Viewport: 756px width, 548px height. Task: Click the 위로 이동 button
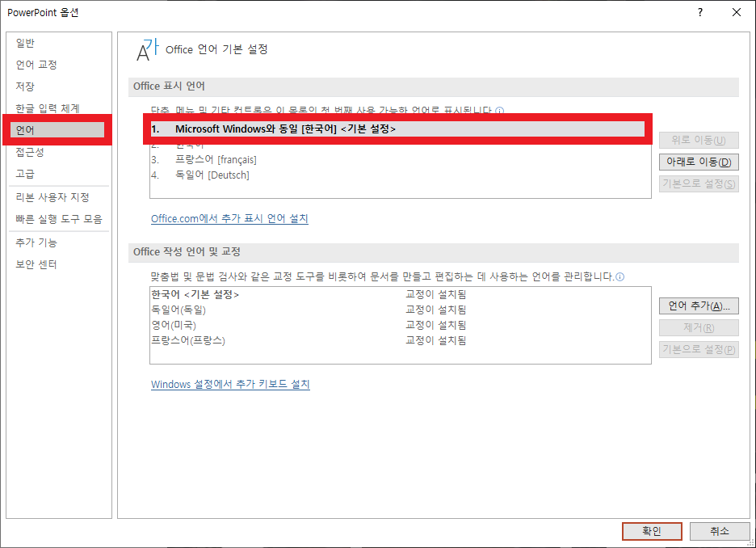point(699,140)
